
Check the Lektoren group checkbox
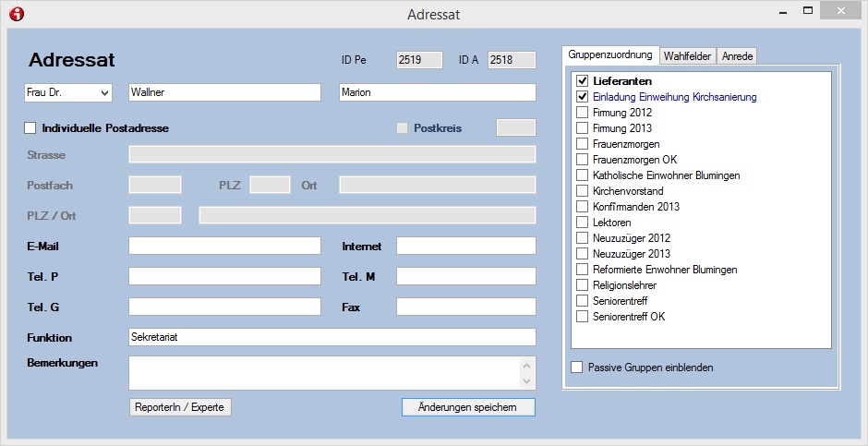coord(582,223)
